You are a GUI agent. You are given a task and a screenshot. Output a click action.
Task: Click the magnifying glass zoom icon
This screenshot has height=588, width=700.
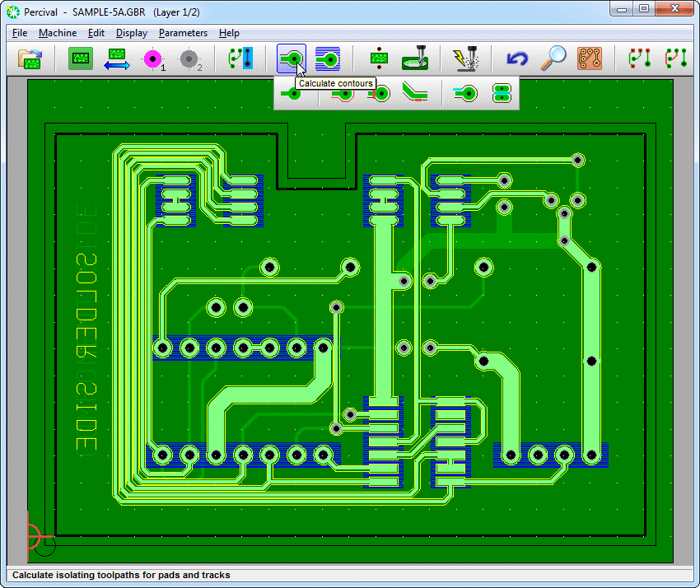(x=553, y=59)
